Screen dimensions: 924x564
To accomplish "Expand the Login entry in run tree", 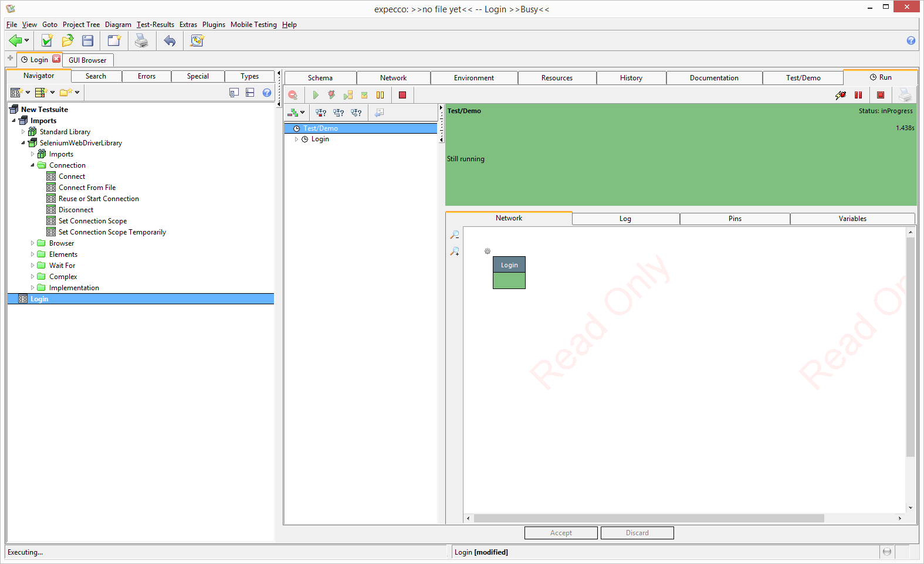I will click(x=296, y=140).
